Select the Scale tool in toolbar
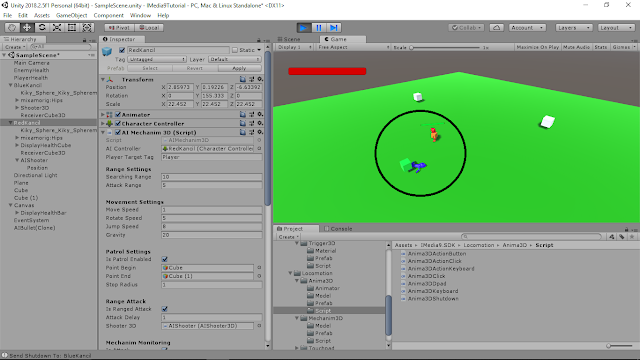The width and height of the screenshot is (640, 360). point(57,27)
